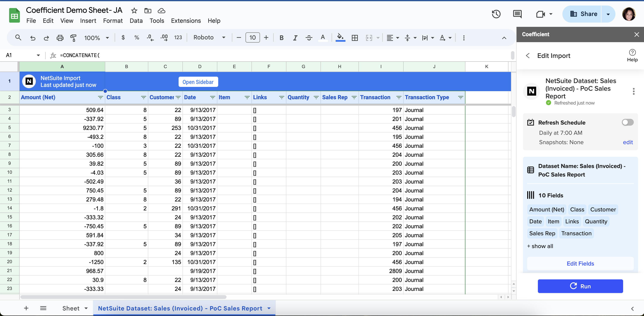Star the document

click(134, 10)
